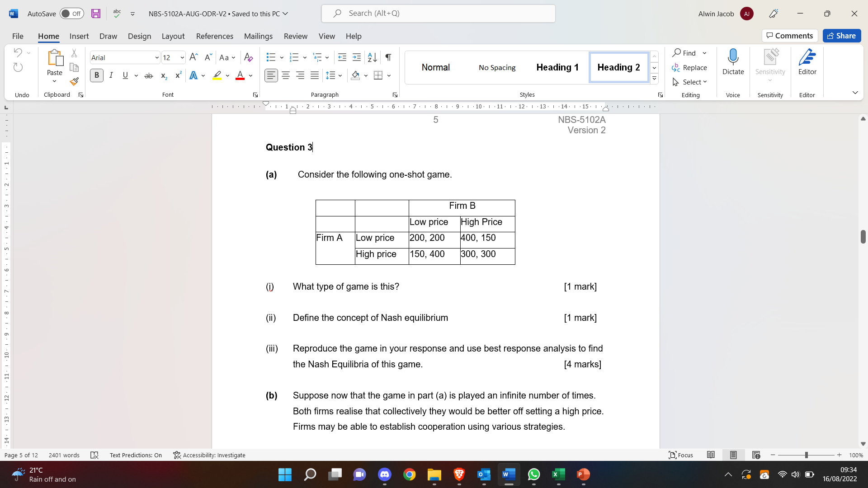The height and width of the screenshot is (488, 868).
Task: Toggle the AutoSave switch on
Action: coord(71,14)
